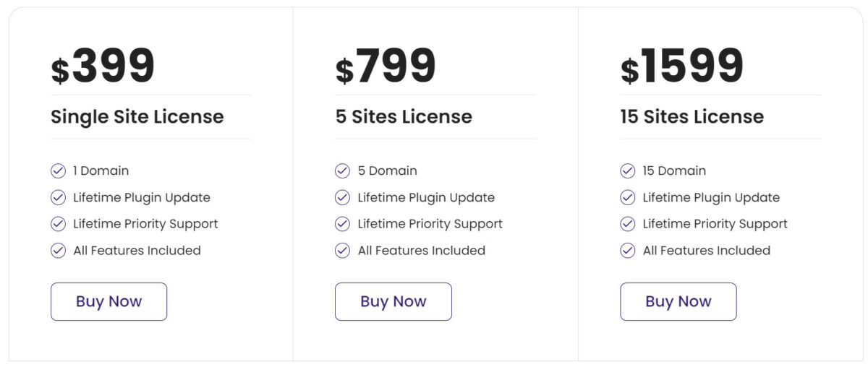Click Lifetime Plugin Update text in 5 Sites plan

(426, 197)
